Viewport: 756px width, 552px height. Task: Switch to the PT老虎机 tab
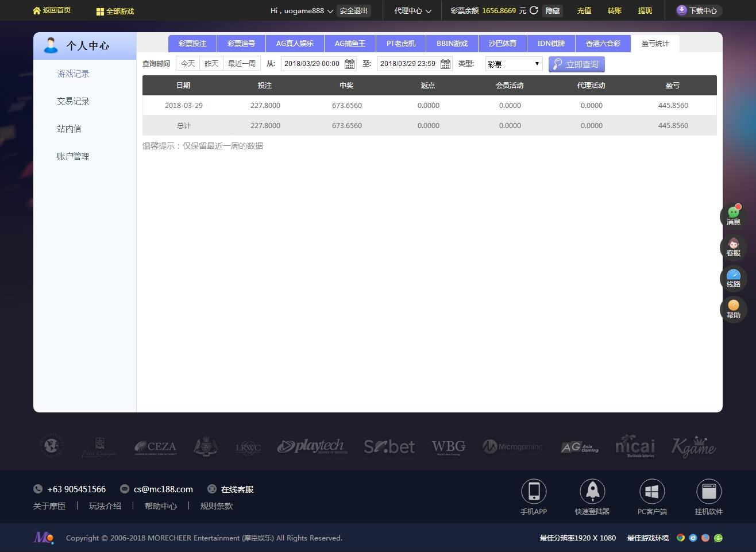[401, 44]
